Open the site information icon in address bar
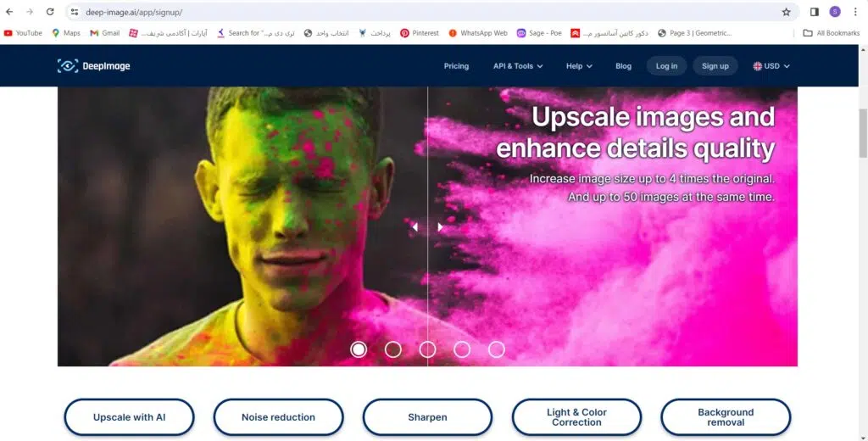 coord(75,12)
